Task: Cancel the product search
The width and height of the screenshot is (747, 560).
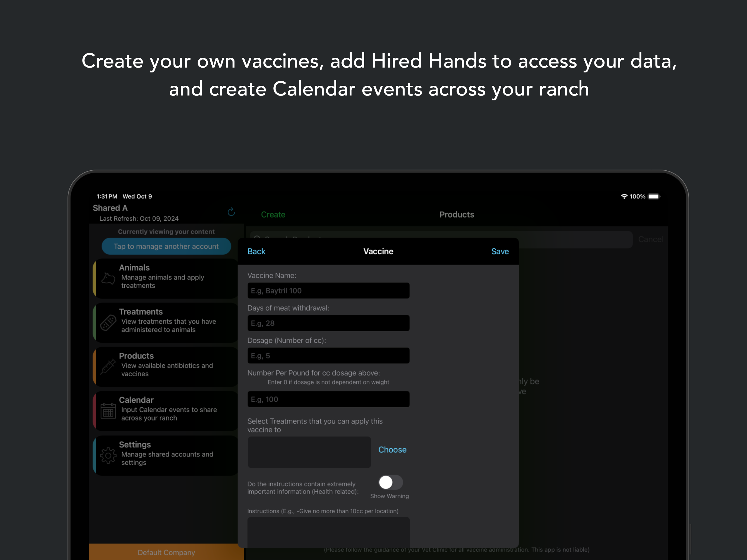Action: click(x=651, y=239)
